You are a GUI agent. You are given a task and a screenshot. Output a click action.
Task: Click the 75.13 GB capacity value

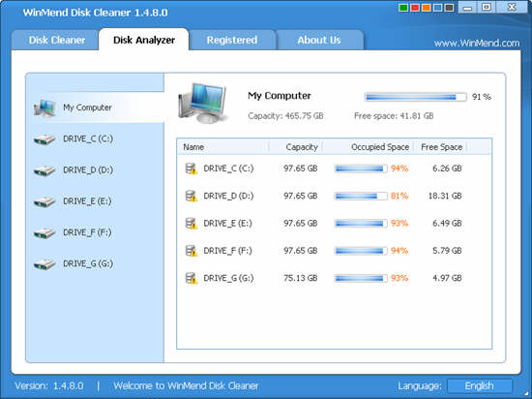coord(300,278)
